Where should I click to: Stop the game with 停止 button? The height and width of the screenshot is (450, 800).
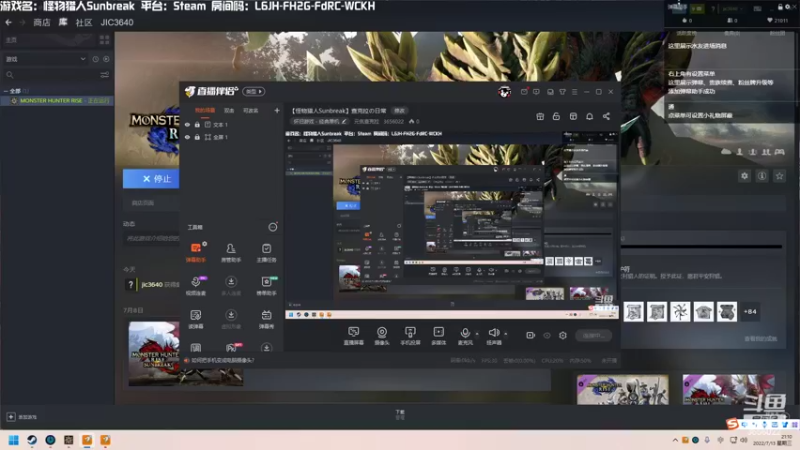point(151,179)
